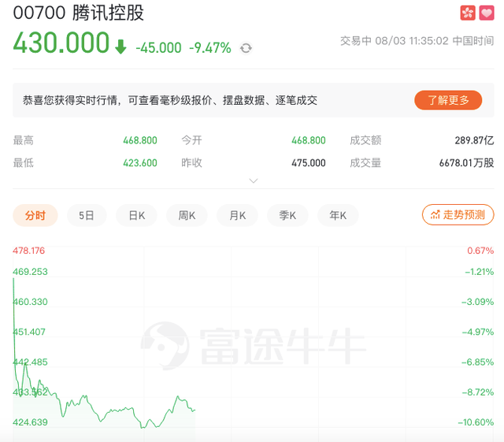Click the current price 430.000
Viewport: 504px width, 442px height.
coord(61,43)
